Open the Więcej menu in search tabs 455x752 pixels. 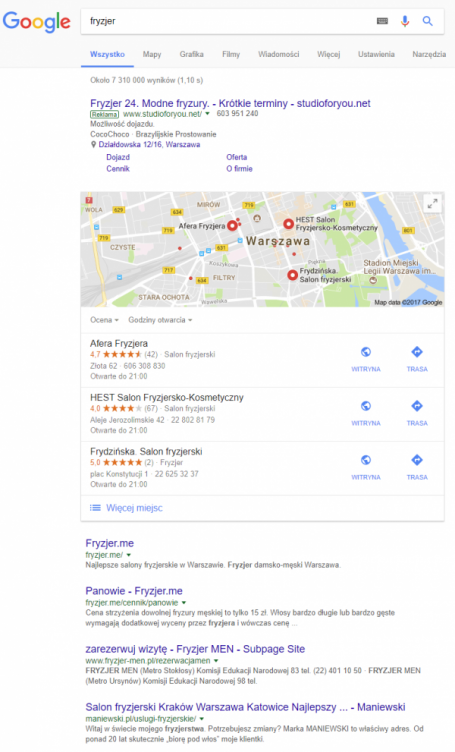(x=328, y=54)
